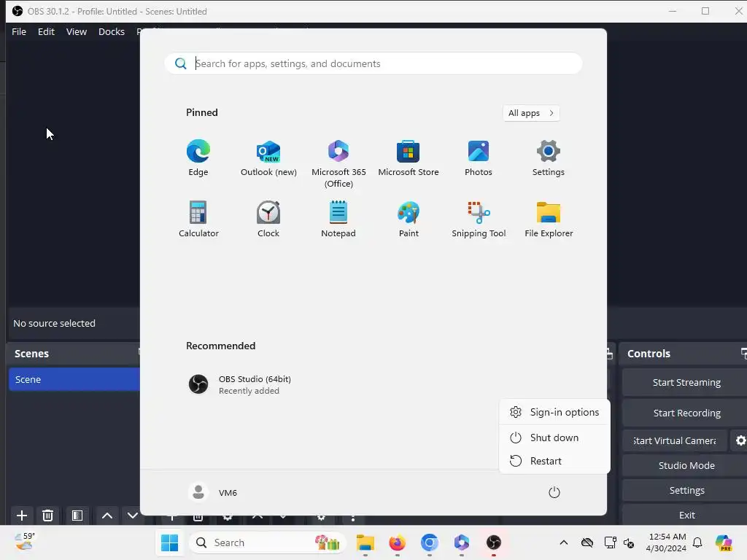Image resolution: width=747 pixels, height=560 pixels.
Task: Add a new scene with plus icon
Action: pyautogui.click(x=21, y=516)
